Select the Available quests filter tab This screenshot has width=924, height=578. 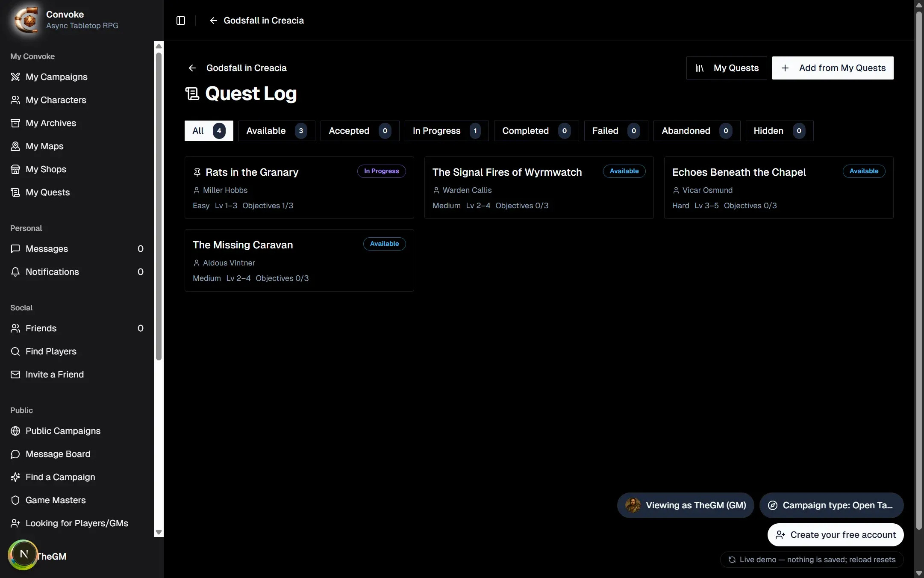tap(277, 131)
